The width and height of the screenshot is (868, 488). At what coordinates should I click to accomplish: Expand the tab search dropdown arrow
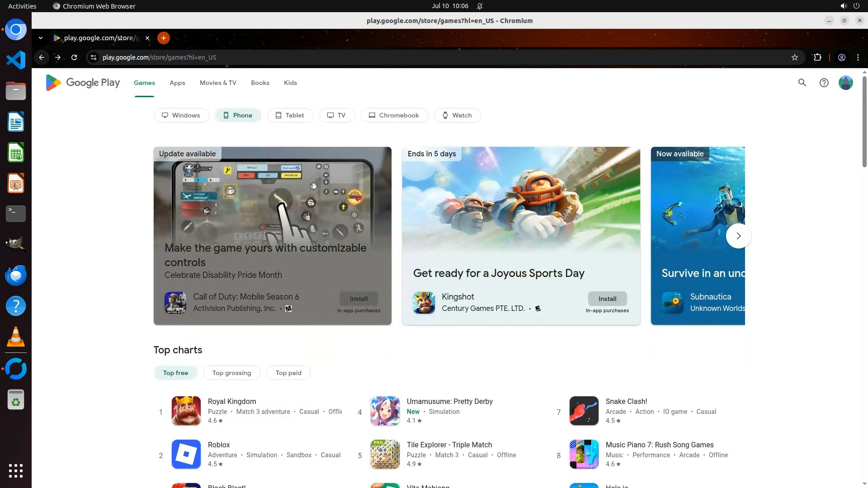click(x=41, y=38)
